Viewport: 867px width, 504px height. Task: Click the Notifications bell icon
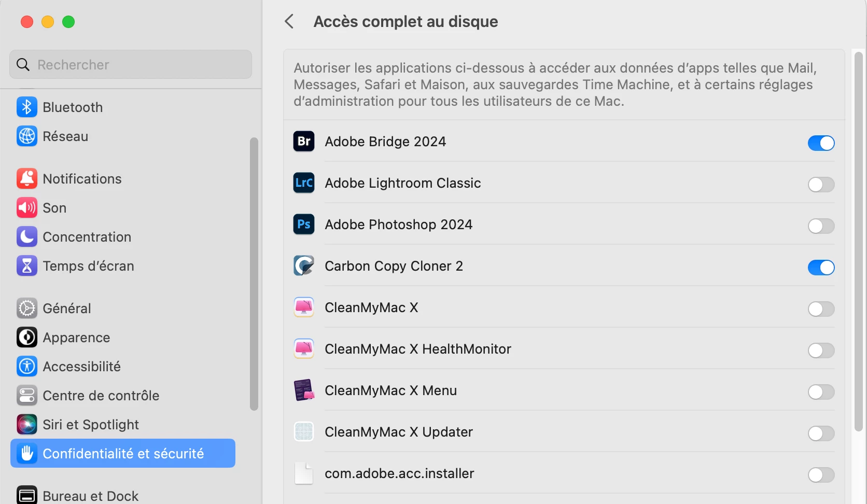[27, 179]
